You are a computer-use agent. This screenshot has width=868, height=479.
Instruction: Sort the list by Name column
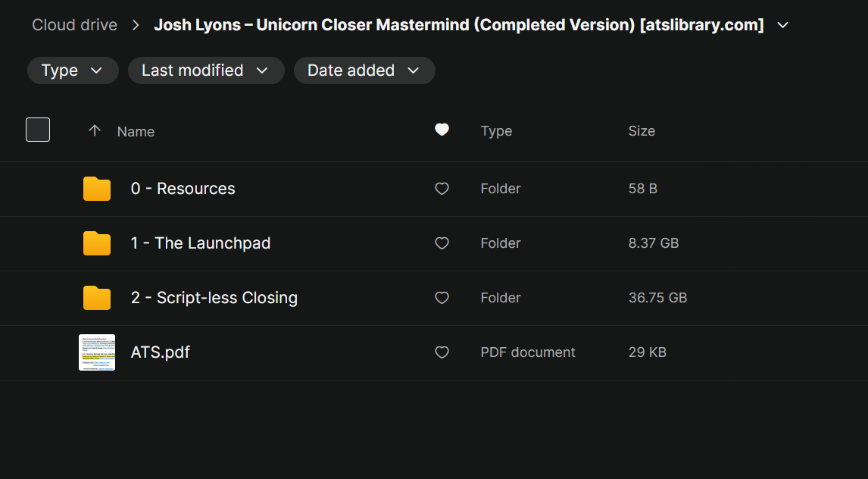pos(136,132)
